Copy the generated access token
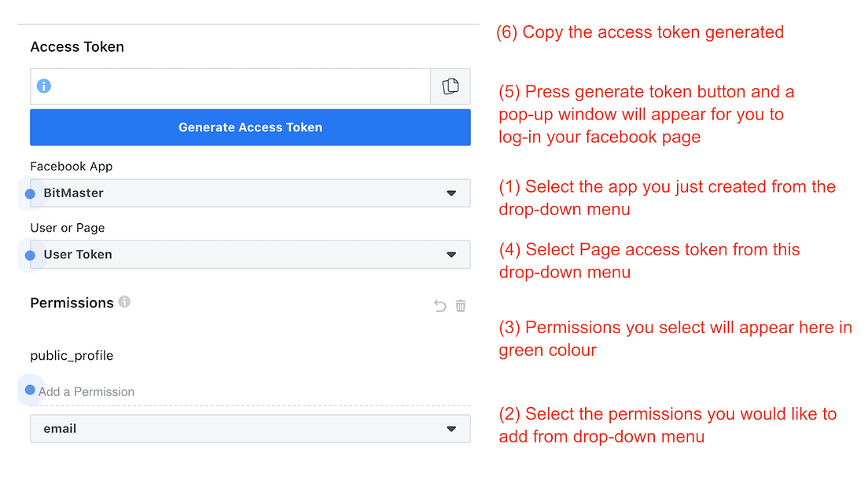868x488 pixels. [450, 86]
